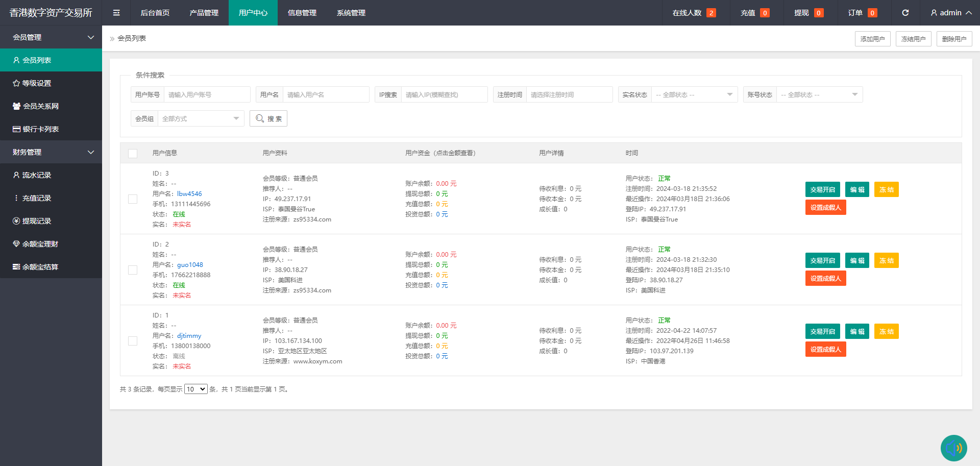This screenshot has width=980, height=466.
Task: Click the guo1048 username link
Action: tap(190, 265)
